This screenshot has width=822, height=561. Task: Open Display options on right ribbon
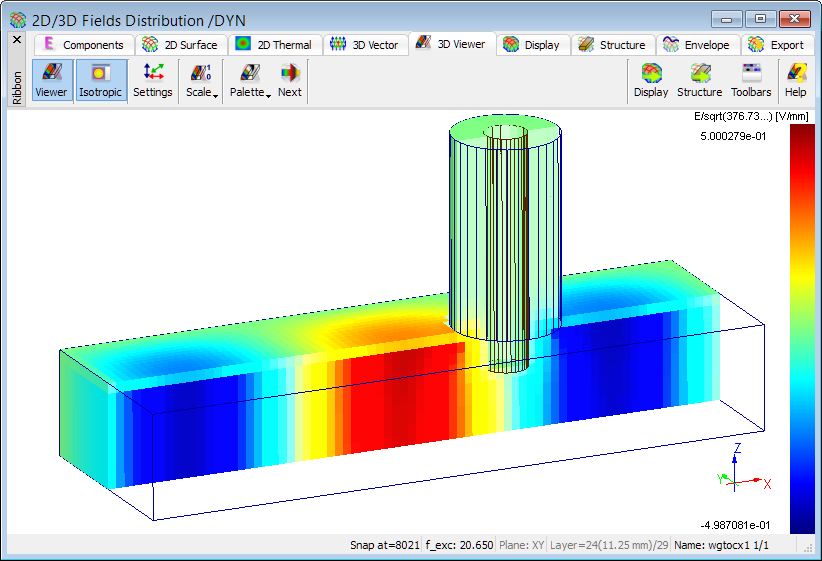pyautogui.click(x=651, y=80)
